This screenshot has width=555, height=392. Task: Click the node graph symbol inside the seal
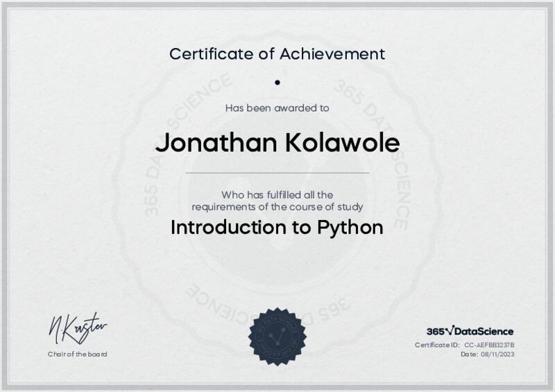coord(277,336)
